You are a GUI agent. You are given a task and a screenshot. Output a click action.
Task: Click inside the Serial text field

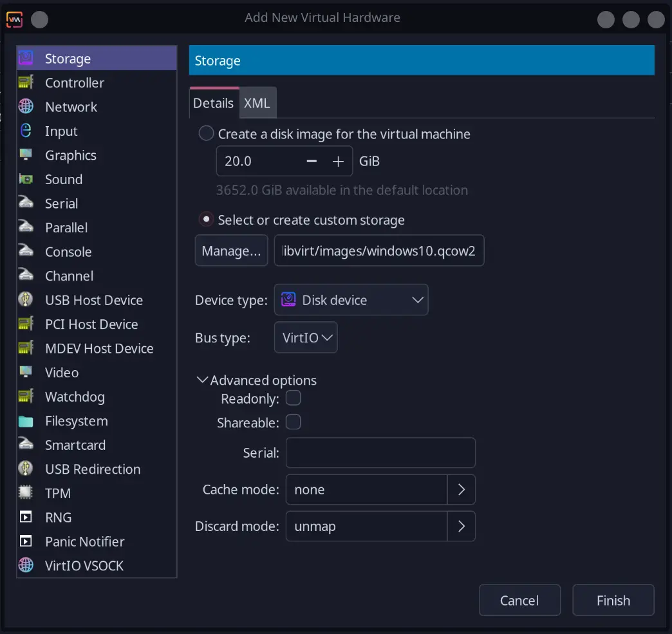coord(380,452)
